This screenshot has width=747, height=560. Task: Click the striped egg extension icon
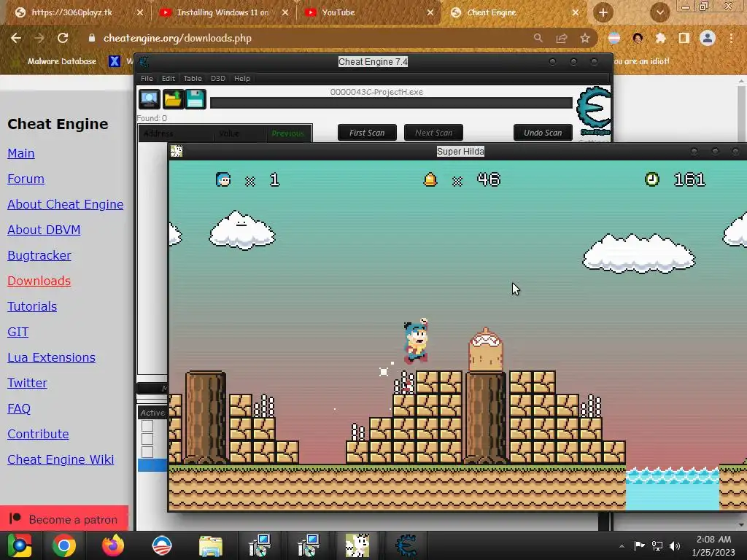pos(614,38)
